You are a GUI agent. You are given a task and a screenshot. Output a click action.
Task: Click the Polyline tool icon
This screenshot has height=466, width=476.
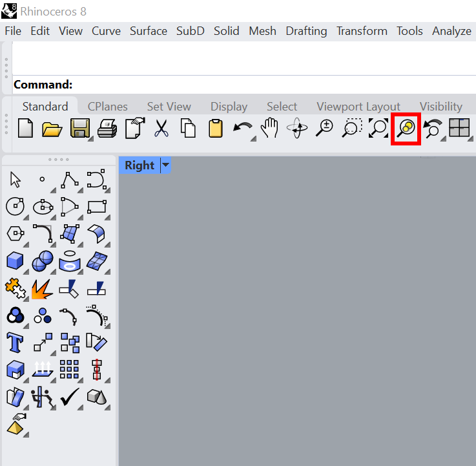coord(69,179)
